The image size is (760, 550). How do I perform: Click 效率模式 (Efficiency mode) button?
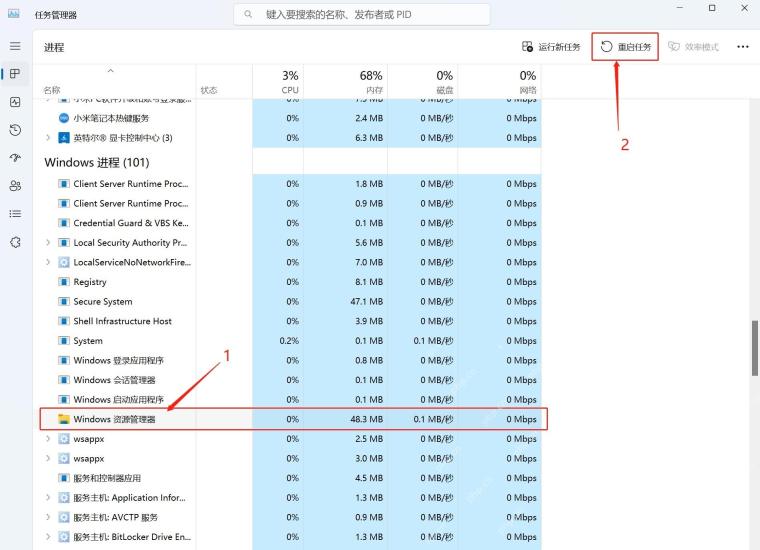tap(694, 47)
